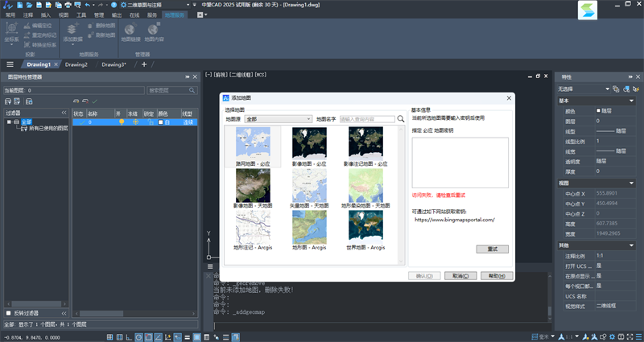Click the 地图链接 globe ribbon icon
Image resolution: width=644 pixels, height=342 pixels.
130,32
